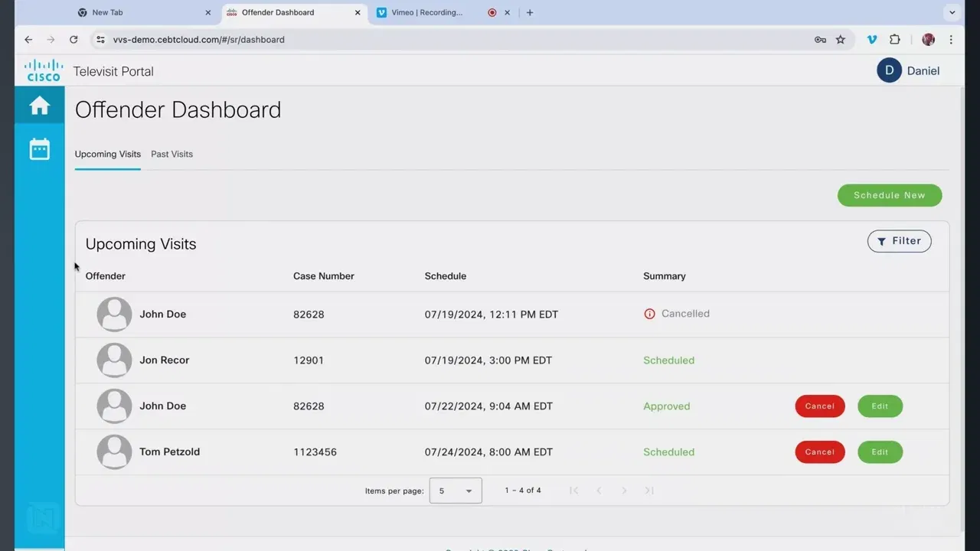
Task: Click the red Cancelled status icon
Action: [x=649, y=314]
